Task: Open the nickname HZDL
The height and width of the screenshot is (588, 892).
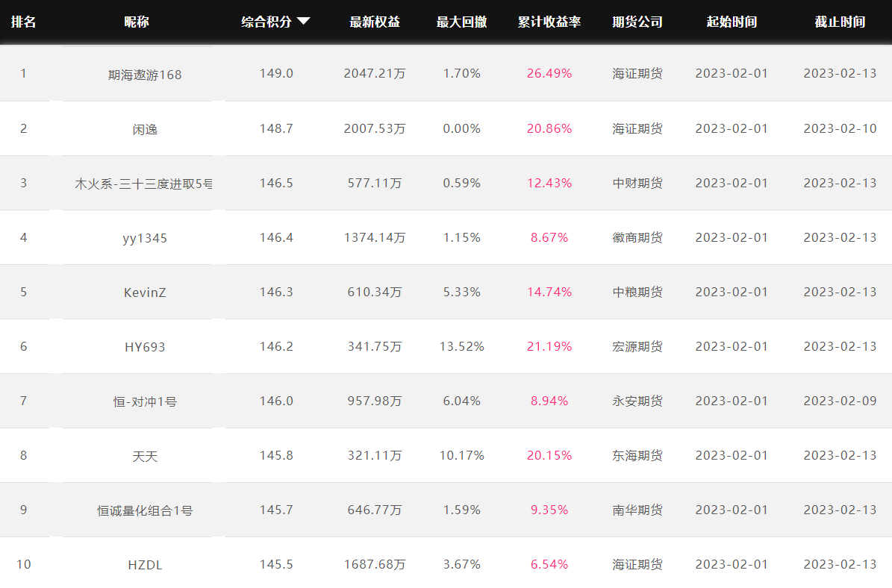Action: (x=145, y=565)
